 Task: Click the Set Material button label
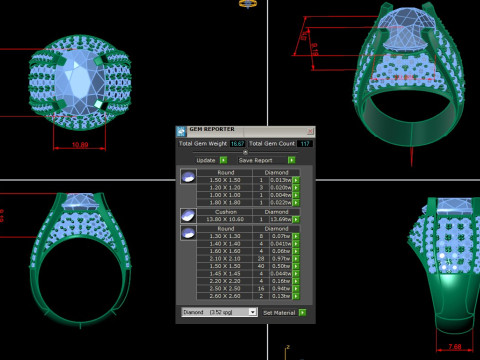[x=279, y=313]
